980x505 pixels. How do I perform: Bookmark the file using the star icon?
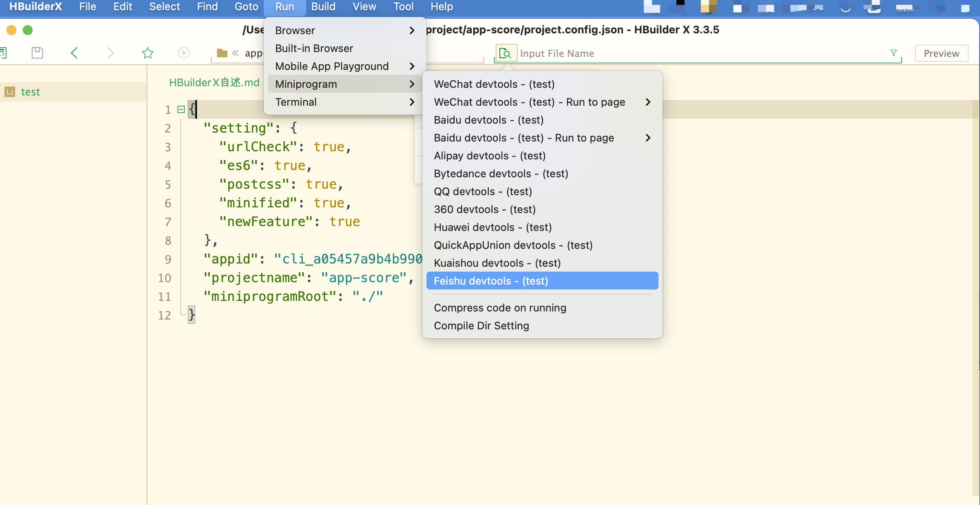point(148,52)
